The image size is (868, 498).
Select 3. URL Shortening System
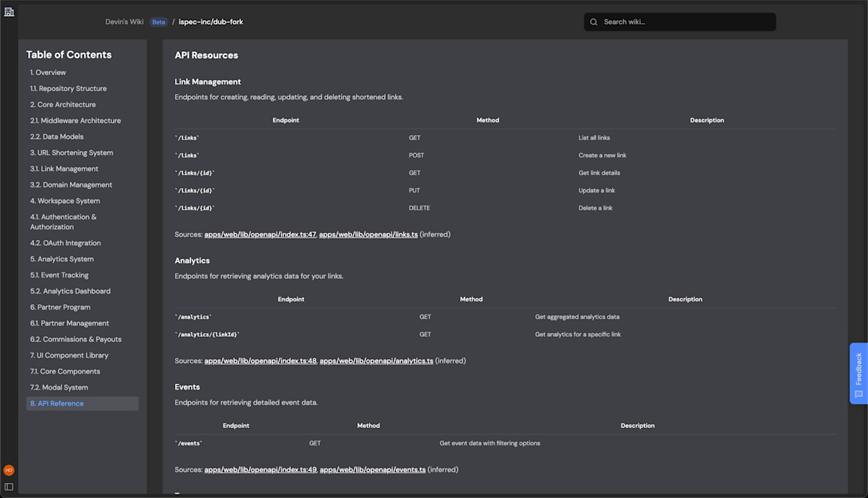(x=72, y=153)
